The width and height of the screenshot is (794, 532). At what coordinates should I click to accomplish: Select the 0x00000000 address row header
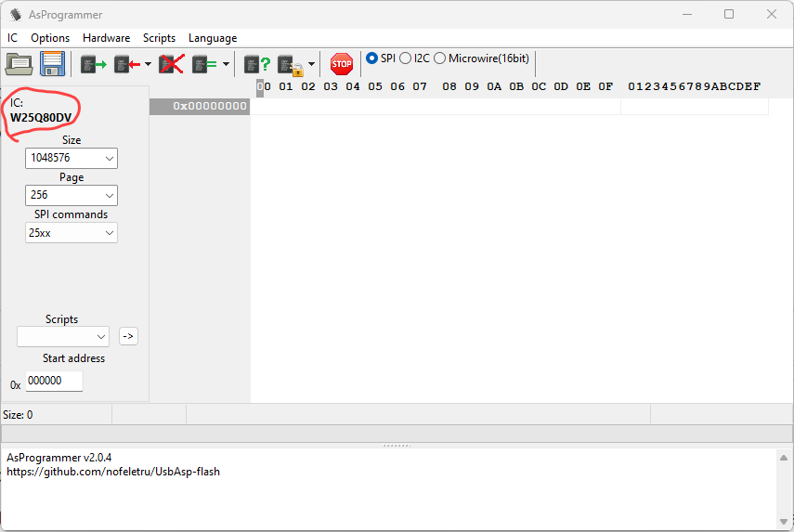[x=200, y=106]
